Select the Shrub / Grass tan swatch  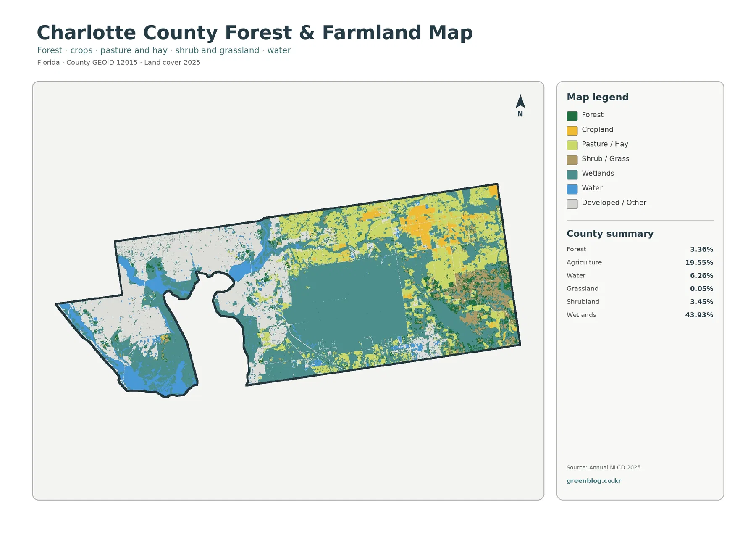pyautogui.click(x=572, y=160)
